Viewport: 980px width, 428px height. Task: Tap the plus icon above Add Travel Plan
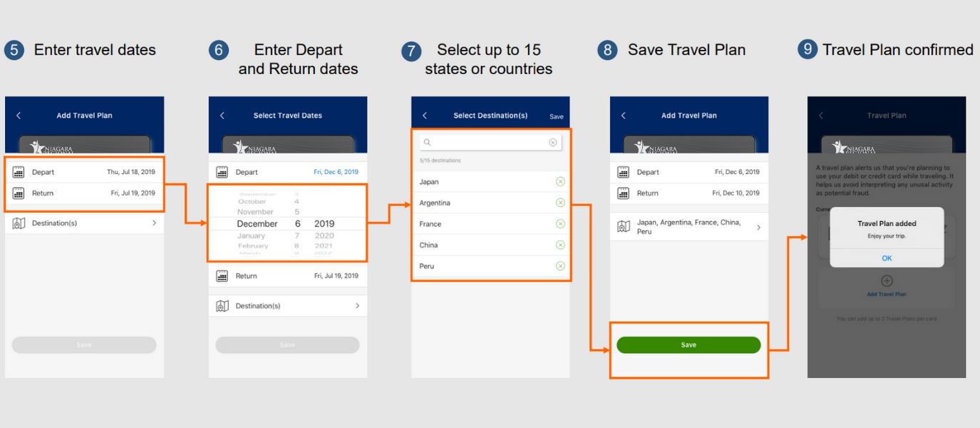tap(887, 281)
